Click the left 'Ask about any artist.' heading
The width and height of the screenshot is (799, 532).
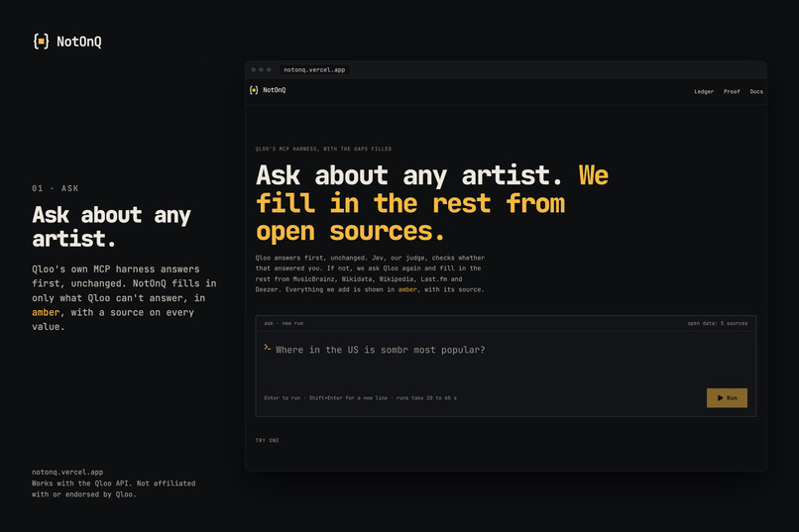coord(111,227)
